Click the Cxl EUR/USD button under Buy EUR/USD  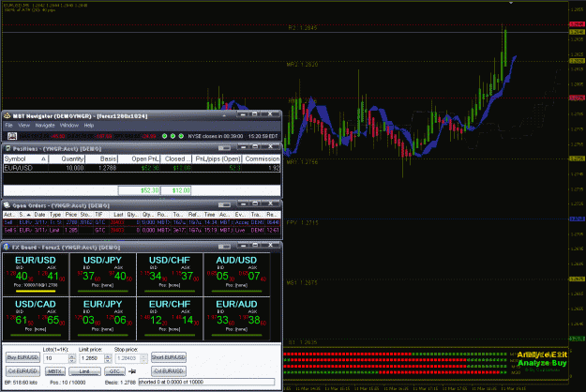(23, 371)
